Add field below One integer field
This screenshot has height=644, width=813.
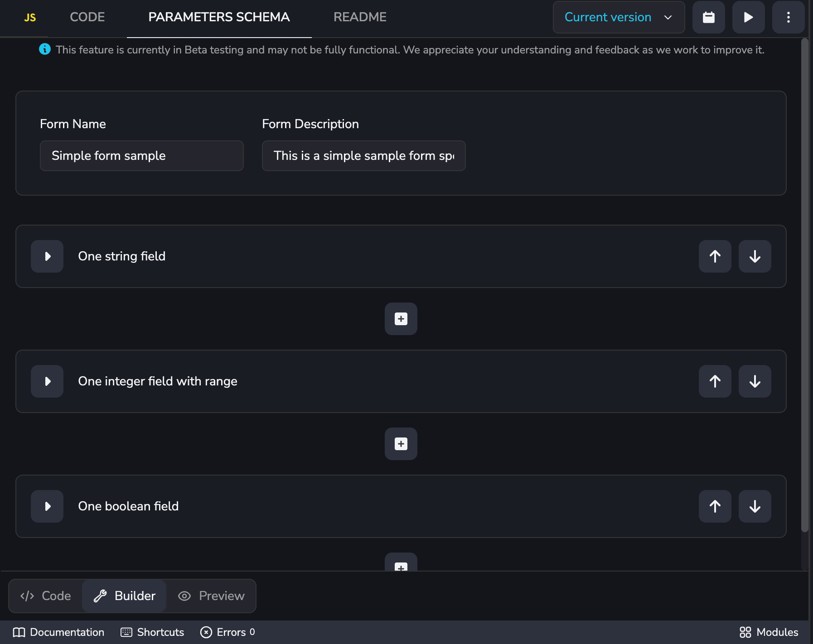(401, 444)
